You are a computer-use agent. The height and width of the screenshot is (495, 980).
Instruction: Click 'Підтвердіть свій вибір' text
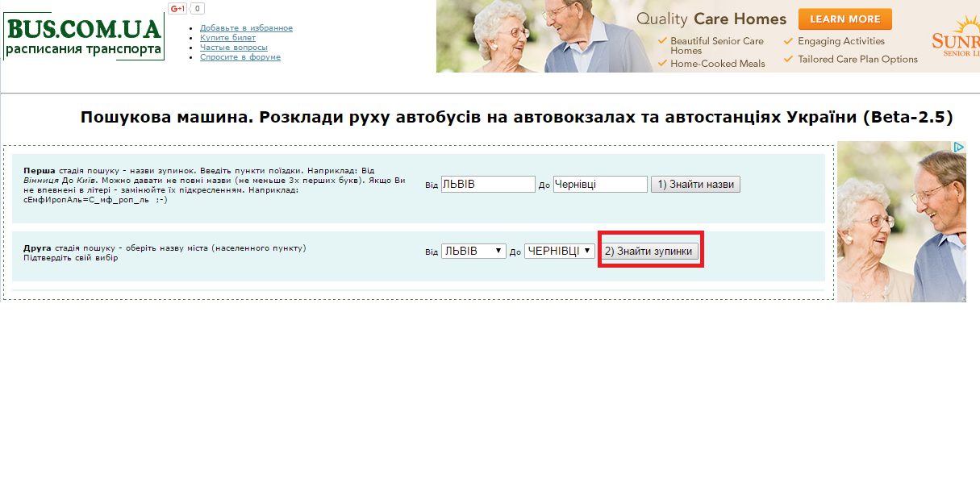click(71, 258)
